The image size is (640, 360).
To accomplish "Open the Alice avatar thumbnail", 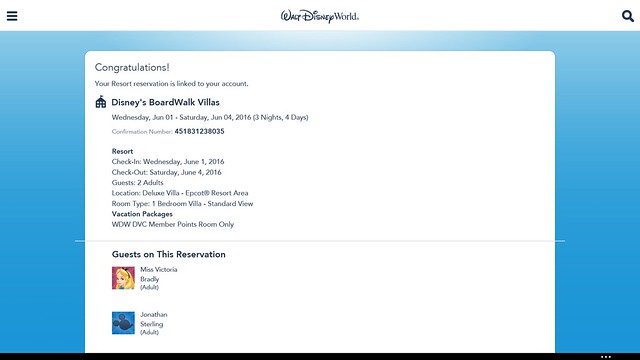I will point(123,278).
